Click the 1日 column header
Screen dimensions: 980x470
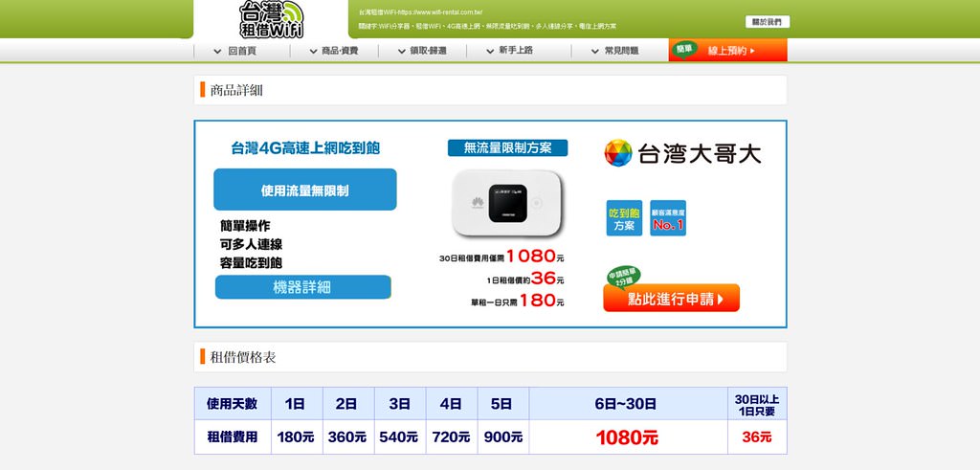pos(297,404)
